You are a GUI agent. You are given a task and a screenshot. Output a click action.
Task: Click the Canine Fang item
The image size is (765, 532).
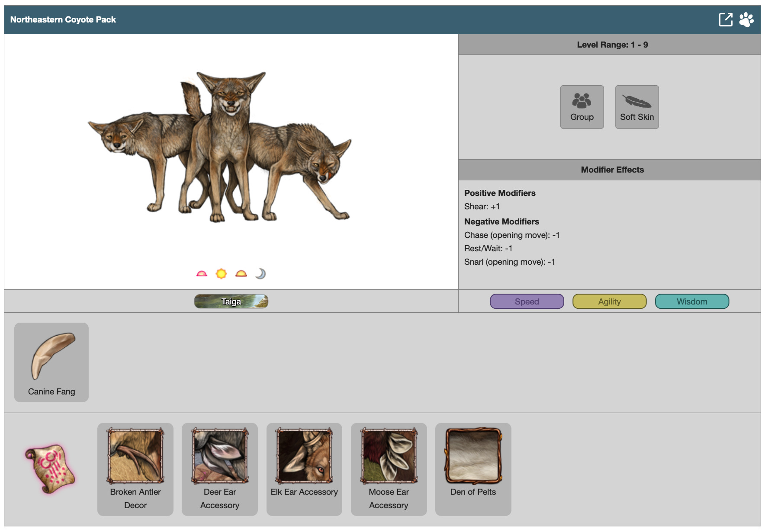click(x=51, y=362)
